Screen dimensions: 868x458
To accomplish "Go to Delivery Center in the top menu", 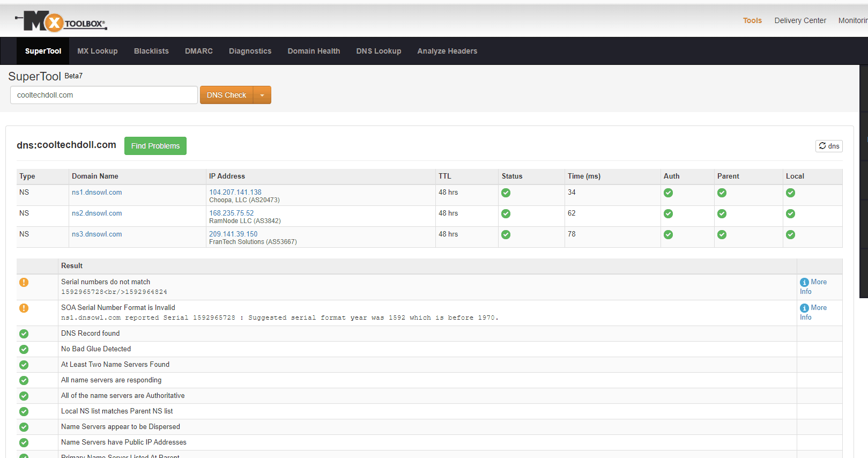I will click(800, 20).
